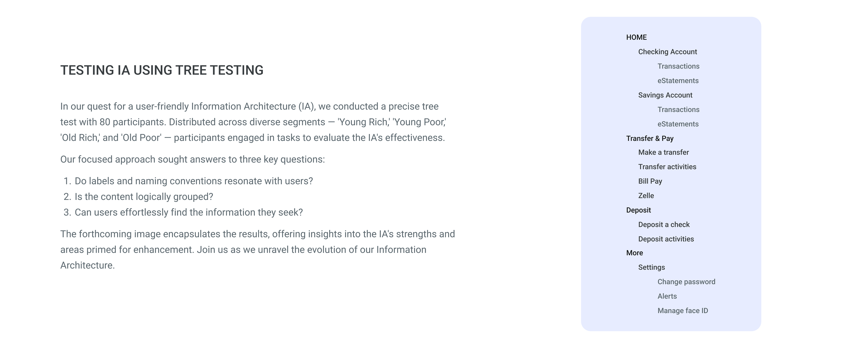Select Zelle in the tree
Screen dimensions: 868x348
click(x=646, y=196)
